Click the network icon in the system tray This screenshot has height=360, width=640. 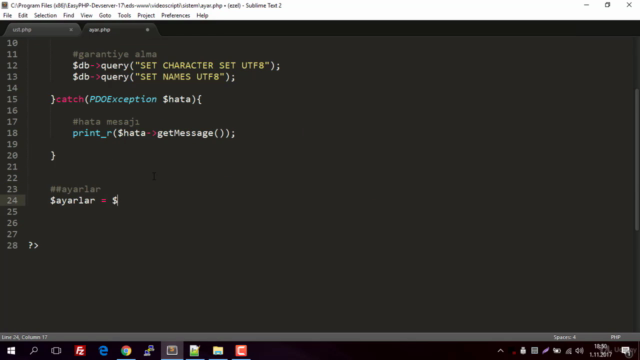pyautogui.click(x=569, y=351)
